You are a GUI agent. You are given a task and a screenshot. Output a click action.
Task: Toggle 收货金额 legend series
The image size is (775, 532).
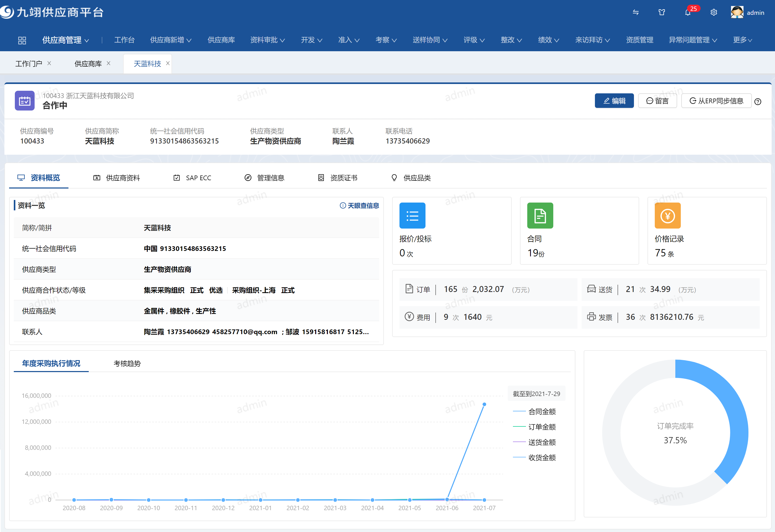[x=534, y=458]
